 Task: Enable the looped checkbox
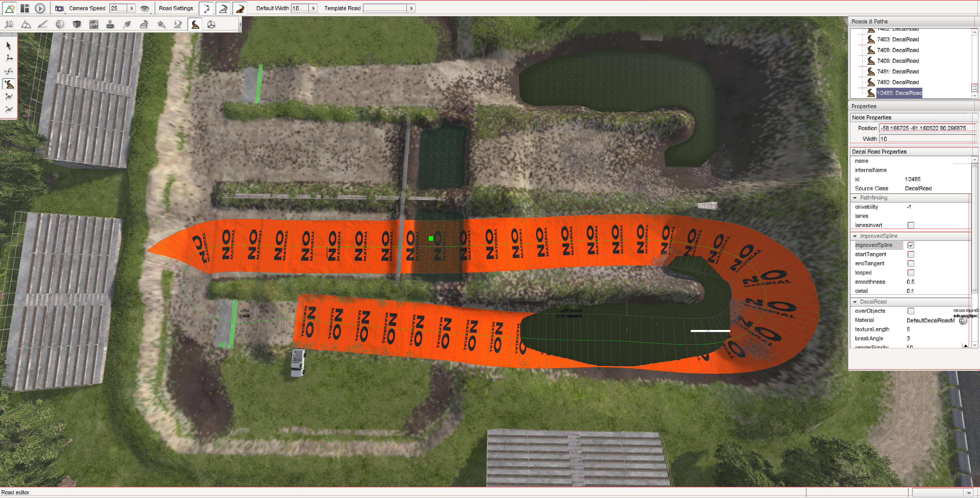click(x=911, y=273)
